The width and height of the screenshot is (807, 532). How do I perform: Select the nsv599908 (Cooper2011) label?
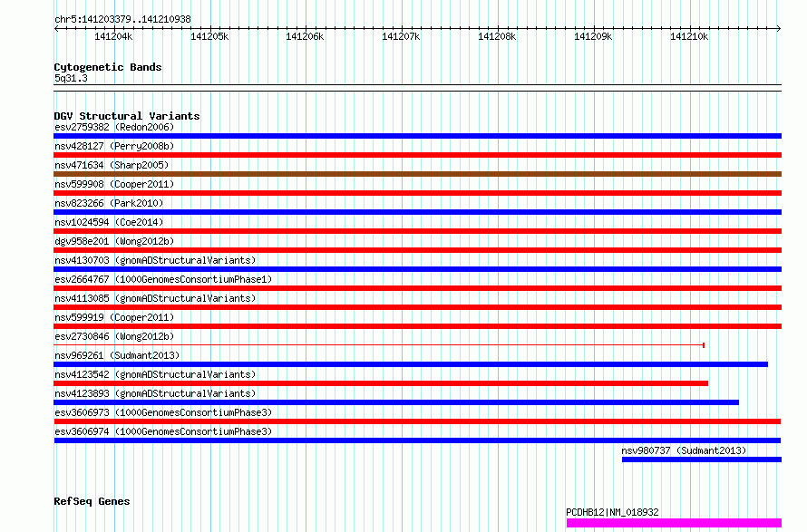point(114,184)
